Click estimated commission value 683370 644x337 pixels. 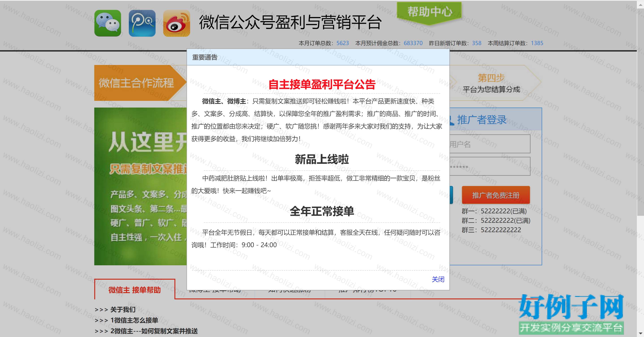point(413,43)
